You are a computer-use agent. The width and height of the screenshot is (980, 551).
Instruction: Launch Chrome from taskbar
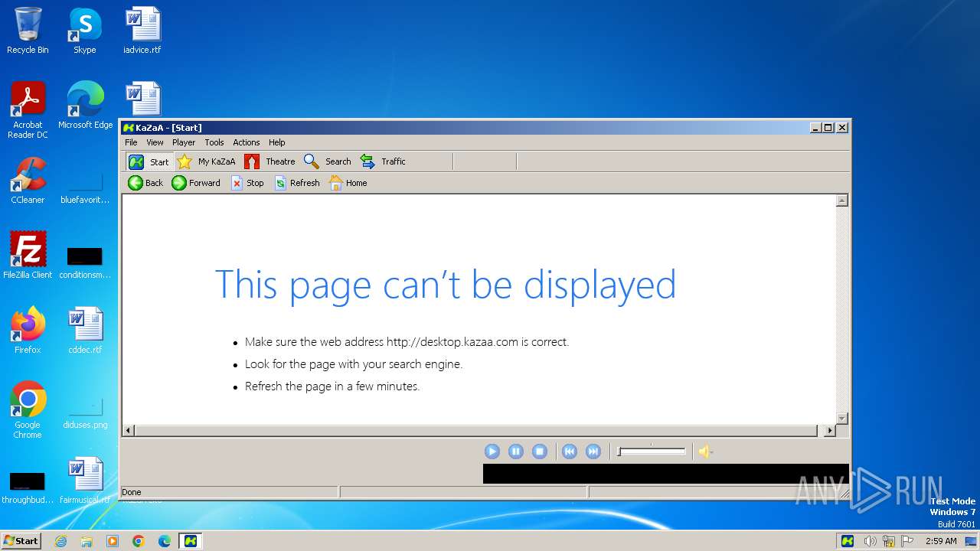[x=139, y=541]
